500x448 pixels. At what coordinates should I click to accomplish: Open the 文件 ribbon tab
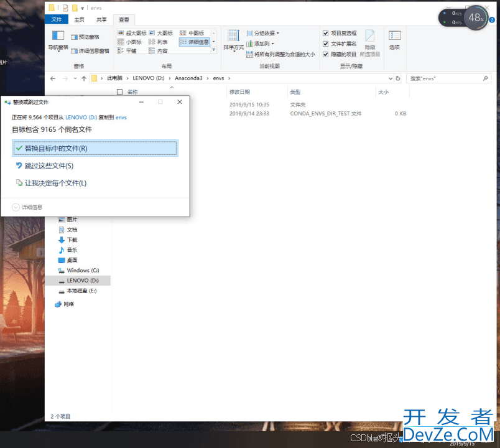[57, 19]
